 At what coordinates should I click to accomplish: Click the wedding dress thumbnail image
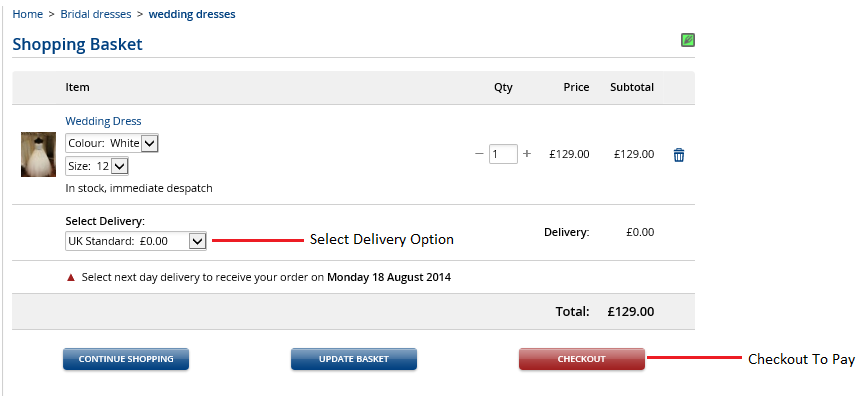click(38, 155)
